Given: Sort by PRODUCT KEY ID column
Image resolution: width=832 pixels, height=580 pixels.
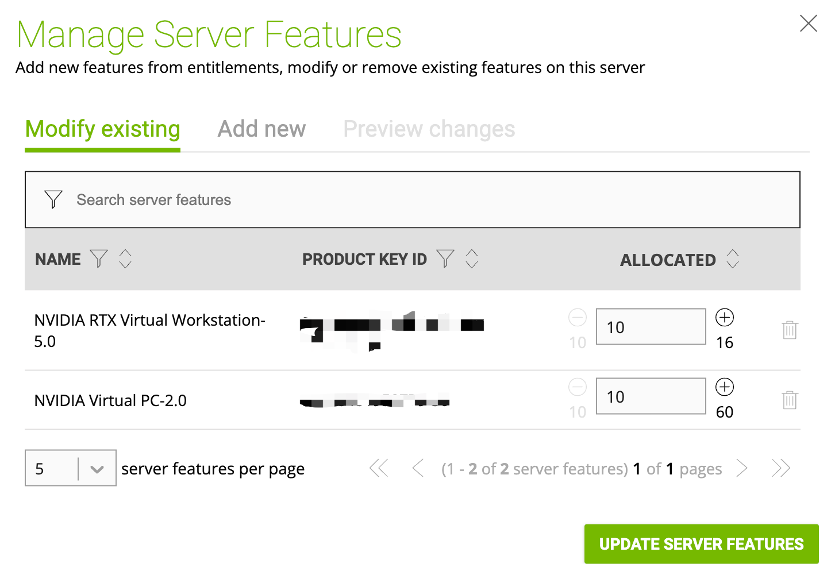Looking at the screenshot, I should click(x=472, y=259).
